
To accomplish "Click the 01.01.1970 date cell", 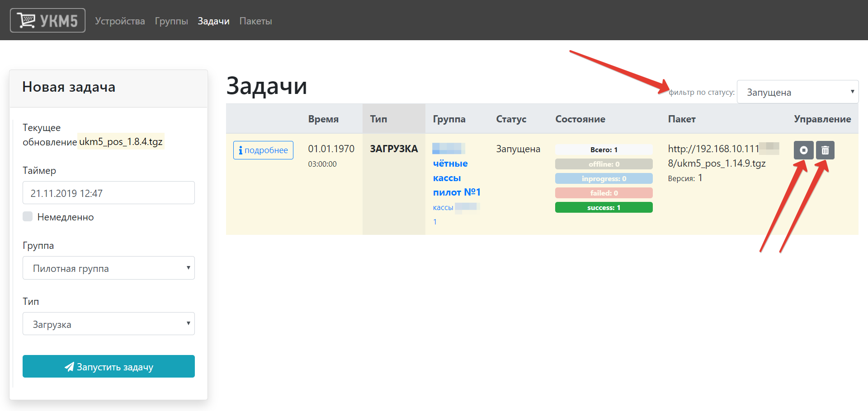I will (331, 149).
